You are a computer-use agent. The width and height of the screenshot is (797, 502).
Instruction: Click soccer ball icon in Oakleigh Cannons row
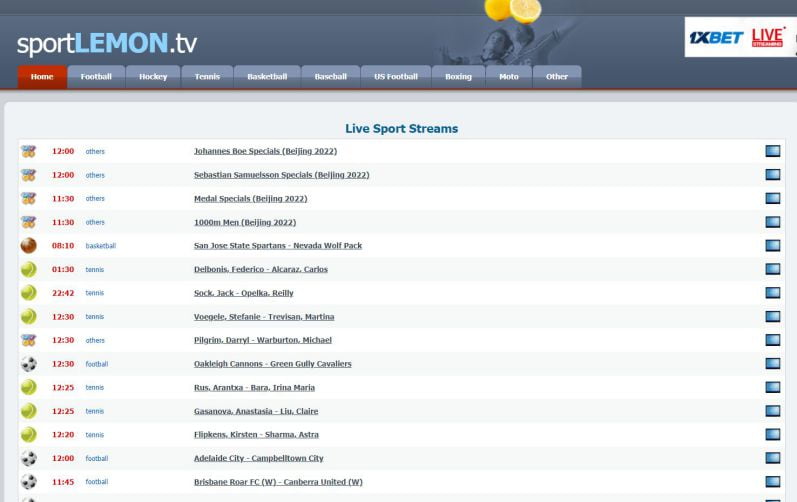(x=28, y=364)
